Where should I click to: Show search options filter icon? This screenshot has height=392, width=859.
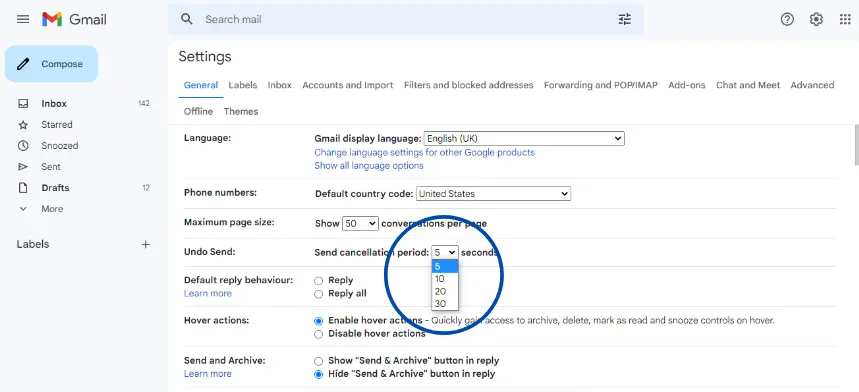625,19
